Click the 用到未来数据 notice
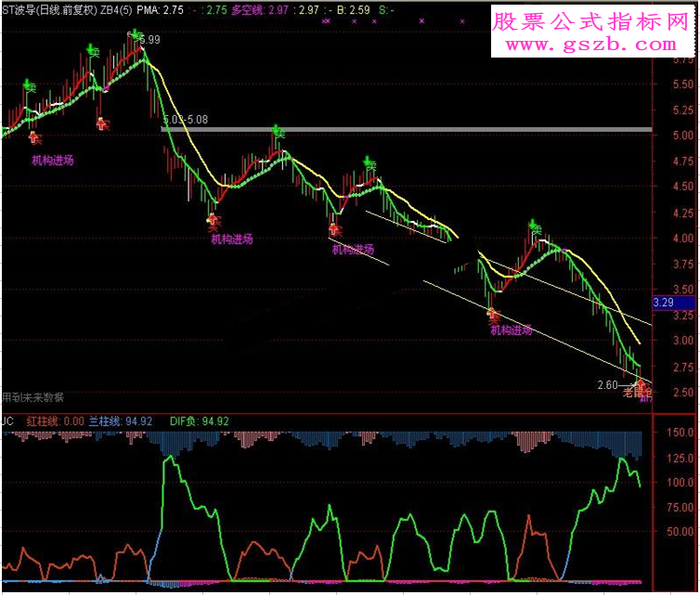The width and height of the screenshot is (700, 595). 33,397
